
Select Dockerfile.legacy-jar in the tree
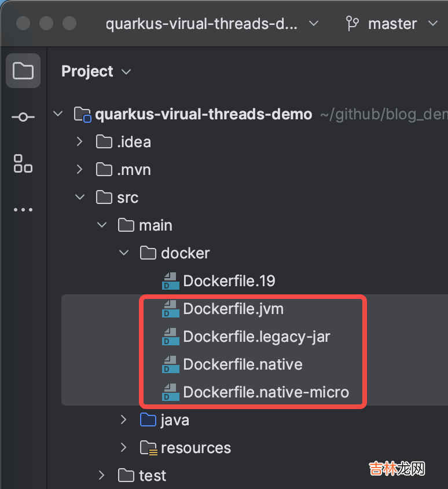pos(256,337)
